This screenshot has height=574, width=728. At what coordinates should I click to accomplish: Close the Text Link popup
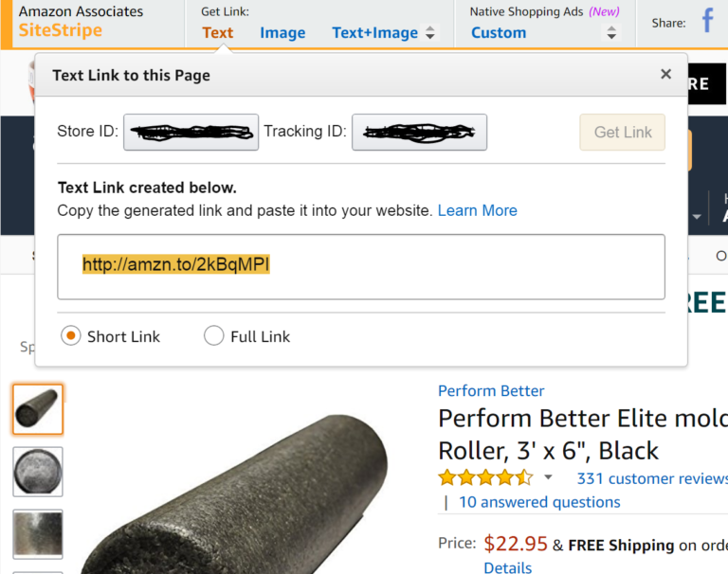[x=665, y=75]
